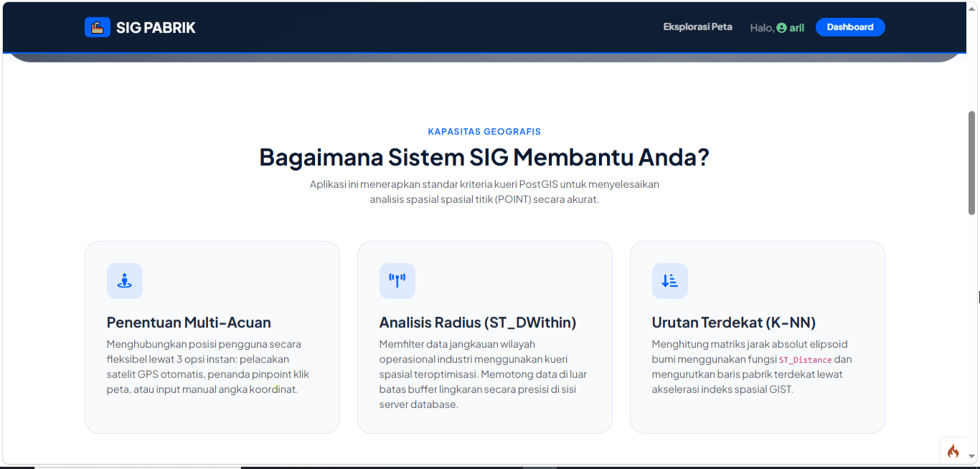Click the Urutan Terdekat (K-NN) card title
The height and width of the screenshot is (469, 980).
tap(734, 323)
